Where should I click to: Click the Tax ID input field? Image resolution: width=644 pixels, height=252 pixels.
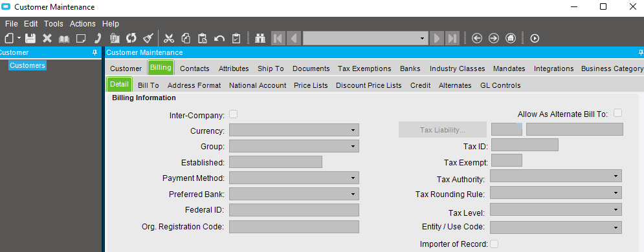(x=525, y=145)
